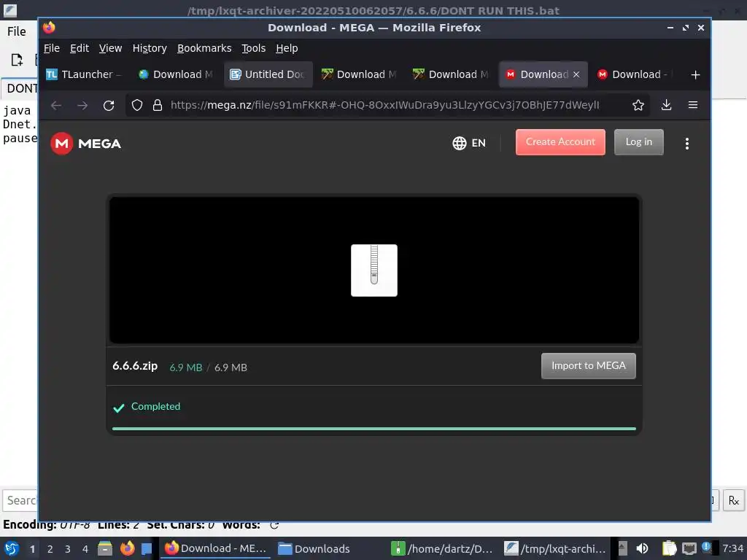Refresh word count in editor status bar
The width and height of the screenshot is (747, 560).
274,525
